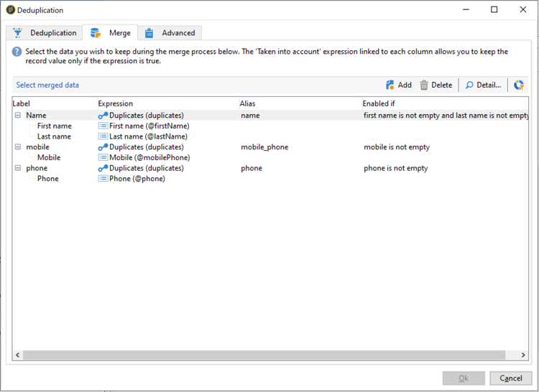Click the help question mark icon
The image size is (539, 392).
[x=17, y=52]
